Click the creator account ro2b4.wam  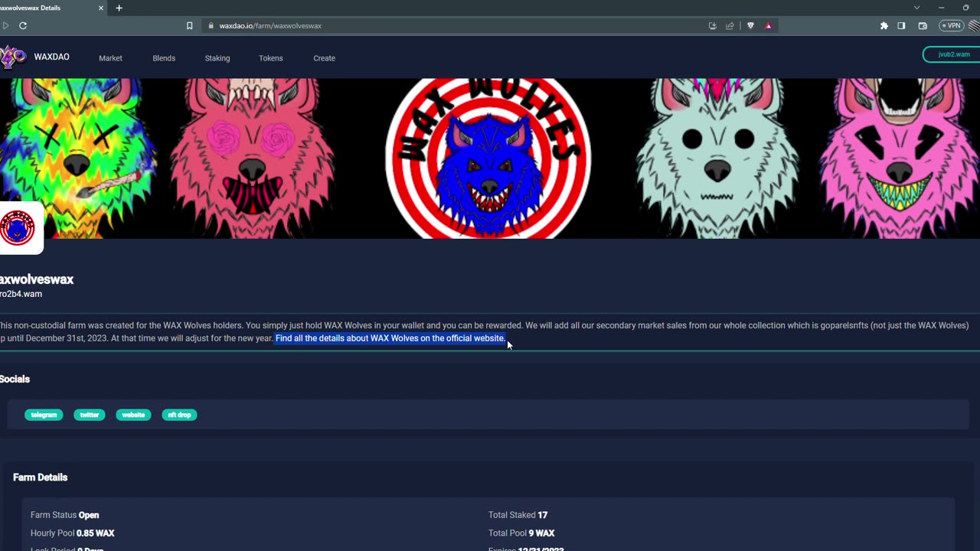[21, 294]
